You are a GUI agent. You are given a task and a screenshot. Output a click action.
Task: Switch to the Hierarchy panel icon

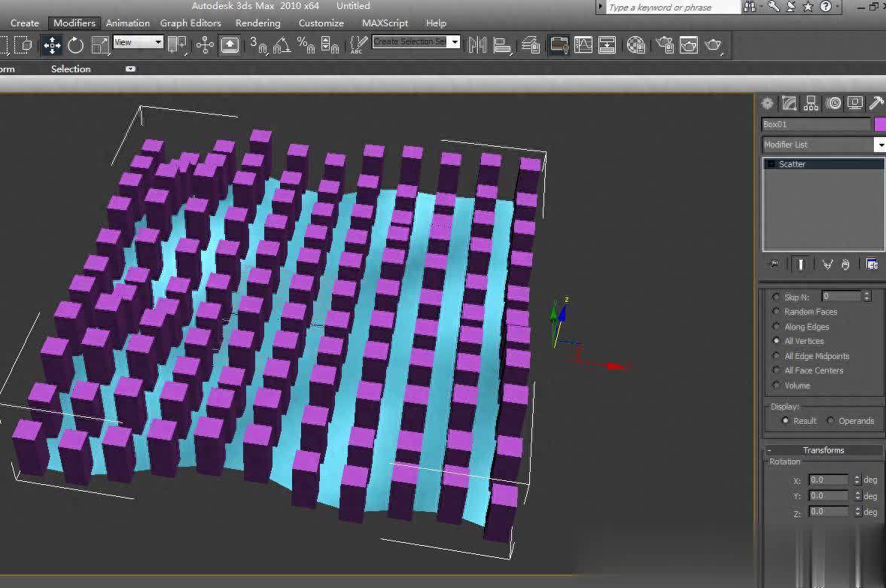[811, 103]
